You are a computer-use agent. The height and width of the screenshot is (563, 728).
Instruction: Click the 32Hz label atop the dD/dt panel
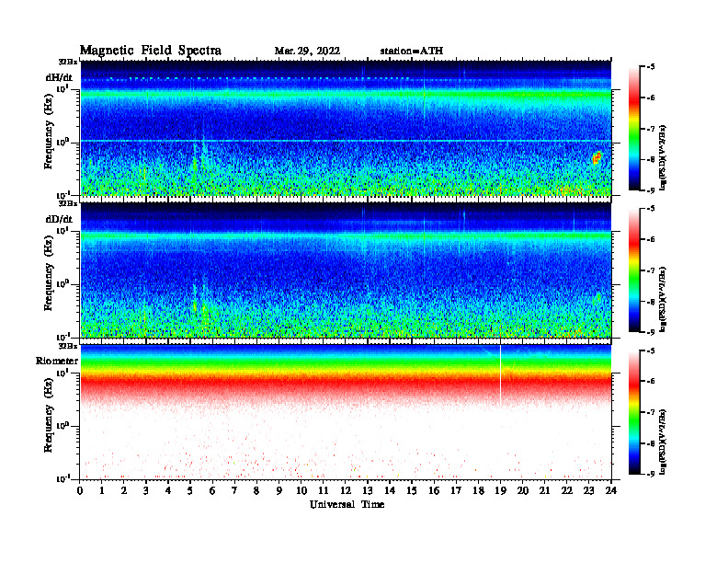click(x=68, y=203)
